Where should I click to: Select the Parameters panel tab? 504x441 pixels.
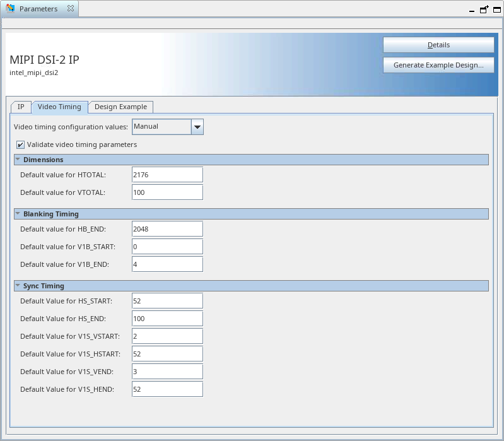pyautogui.click(x=38, y=9)
